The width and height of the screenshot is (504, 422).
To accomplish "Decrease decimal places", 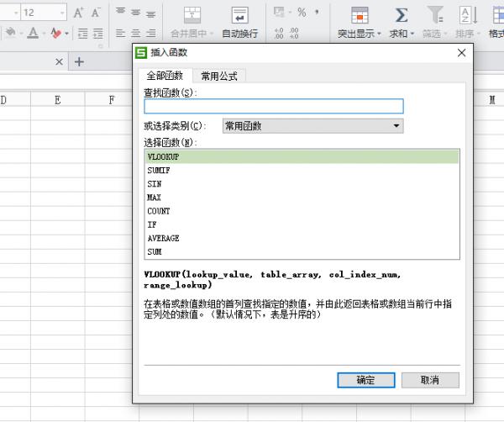I will (x=294, y=33).
